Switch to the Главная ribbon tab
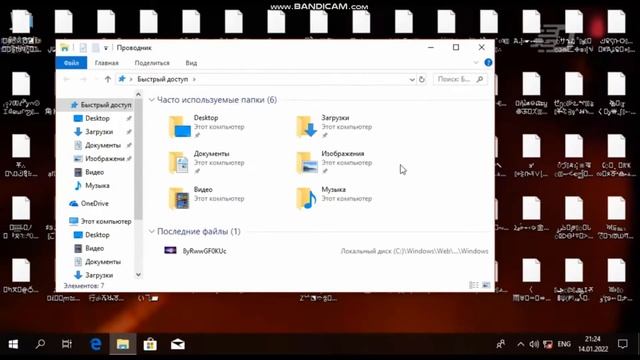 (x=107, y=63)
